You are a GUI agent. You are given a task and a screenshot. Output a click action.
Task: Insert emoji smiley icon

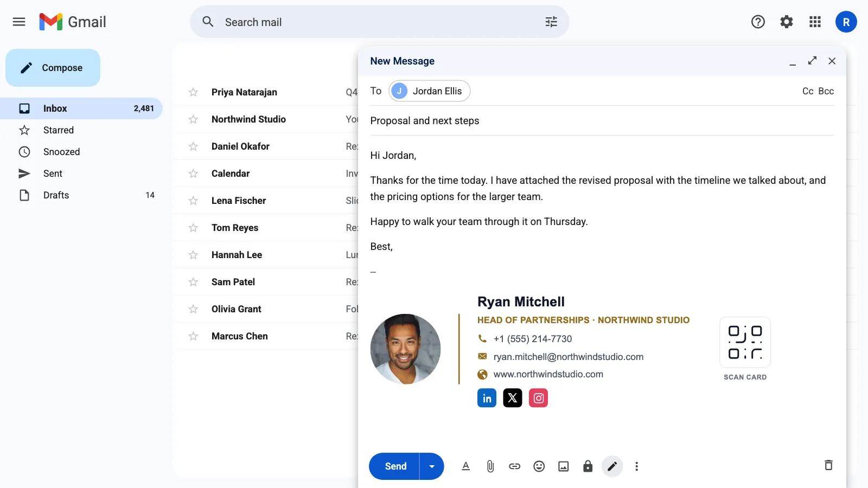click(539, 466)
